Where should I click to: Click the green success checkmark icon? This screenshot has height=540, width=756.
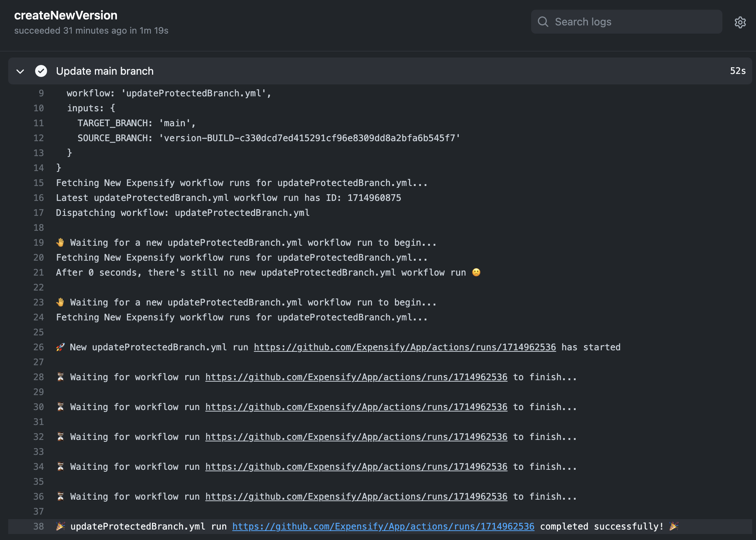41,71
